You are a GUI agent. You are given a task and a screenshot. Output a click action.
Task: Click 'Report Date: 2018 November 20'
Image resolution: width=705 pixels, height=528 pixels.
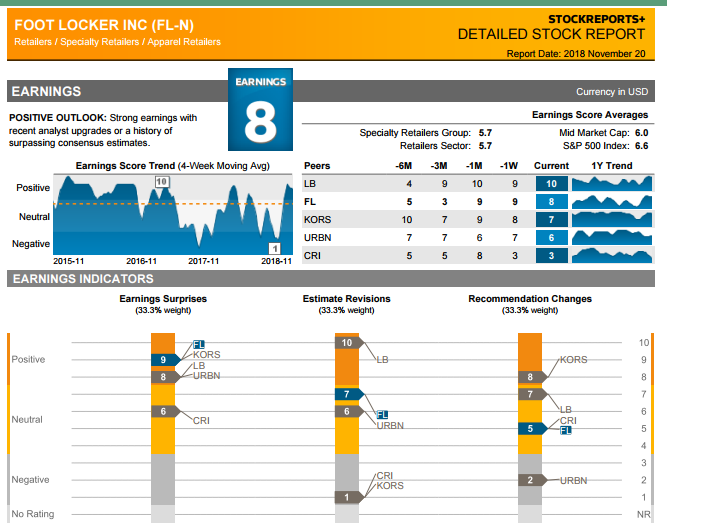point(576,54)
